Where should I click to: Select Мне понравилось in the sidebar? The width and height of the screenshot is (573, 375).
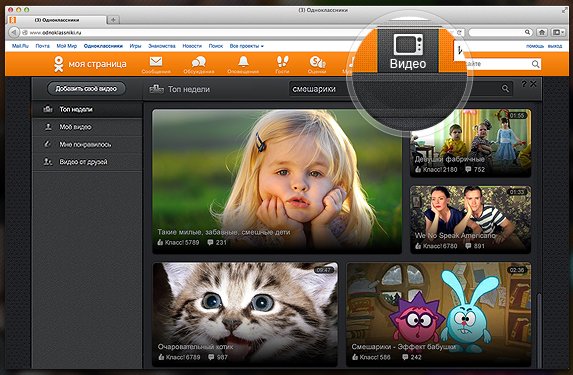pos(87,144)
